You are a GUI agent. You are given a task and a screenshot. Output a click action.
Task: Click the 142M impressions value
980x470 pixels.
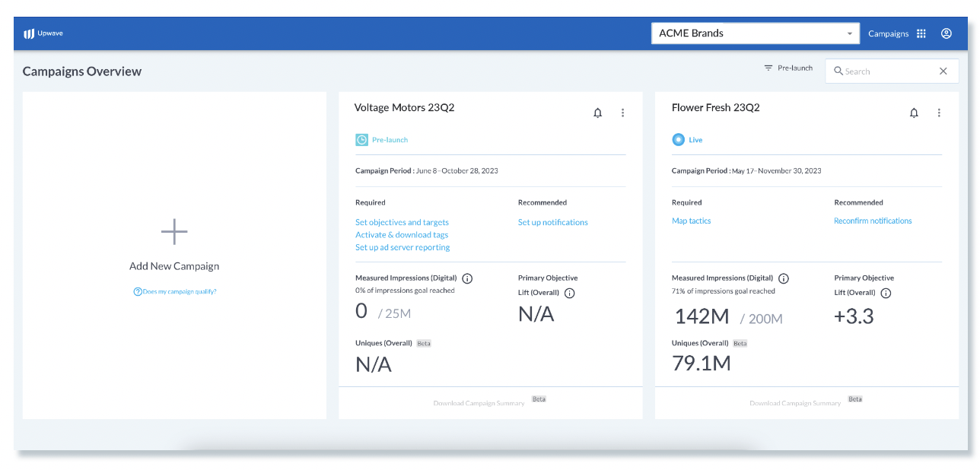(702, 316)
